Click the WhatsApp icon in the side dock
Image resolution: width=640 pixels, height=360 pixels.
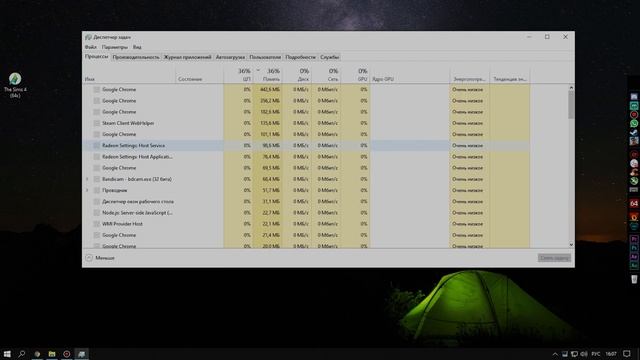pos(634,123)
